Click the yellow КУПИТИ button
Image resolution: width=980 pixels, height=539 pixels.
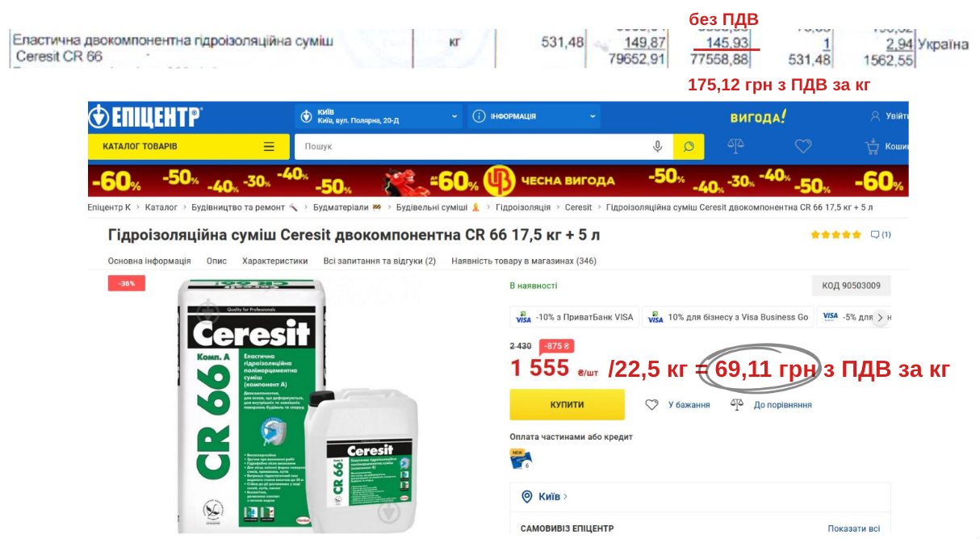tap(567, 404)
